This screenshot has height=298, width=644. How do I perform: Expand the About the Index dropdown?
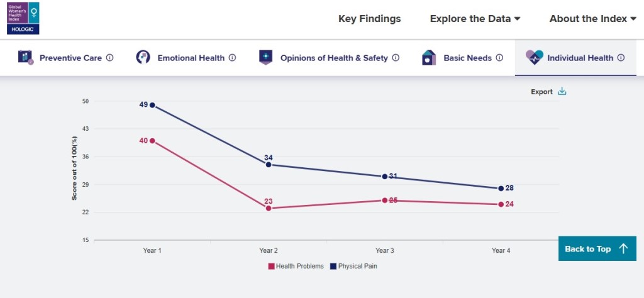pos(592,19)
